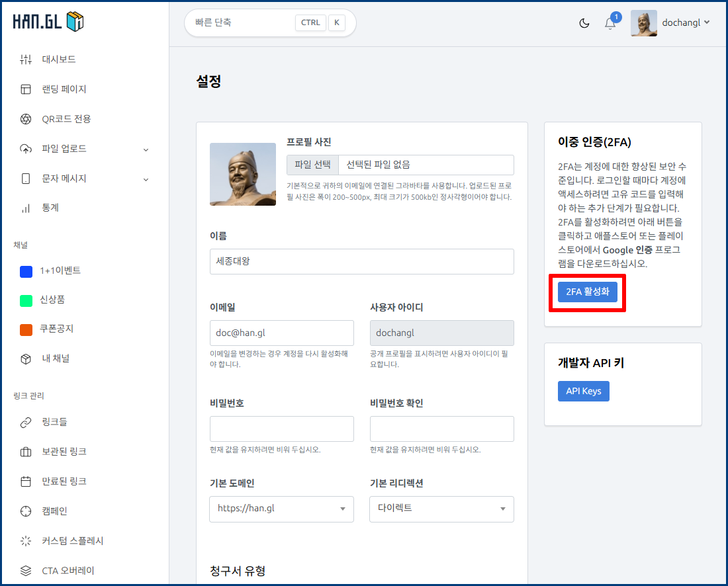Click the profile photo thumbnail
This screenshot has width=728, height=586.
pyautogui.click(x=243, y=174)
